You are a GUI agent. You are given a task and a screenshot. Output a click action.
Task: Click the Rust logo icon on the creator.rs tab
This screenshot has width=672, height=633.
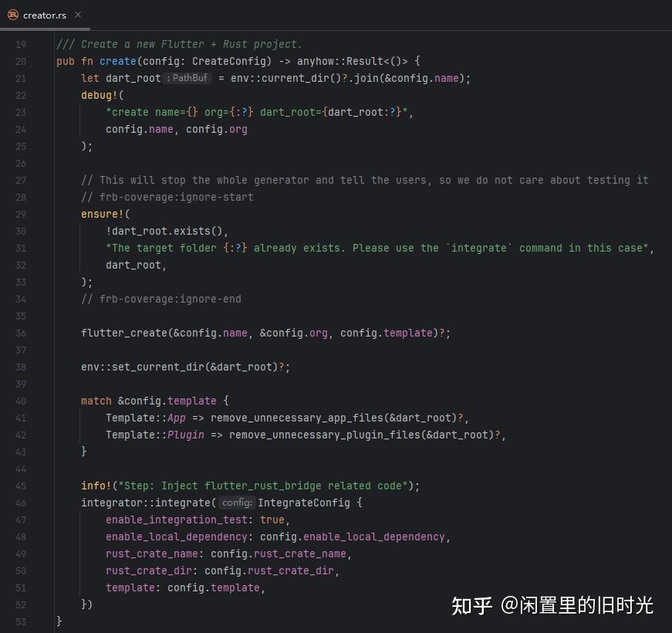click(x=15, y=14)
